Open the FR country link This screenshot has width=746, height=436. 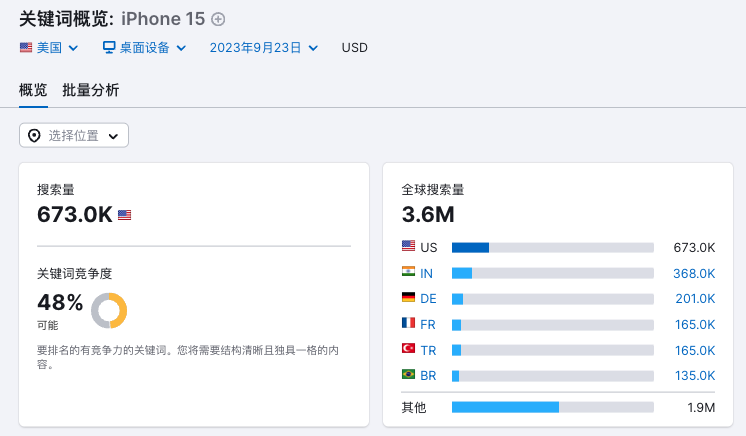pos(428,325)
